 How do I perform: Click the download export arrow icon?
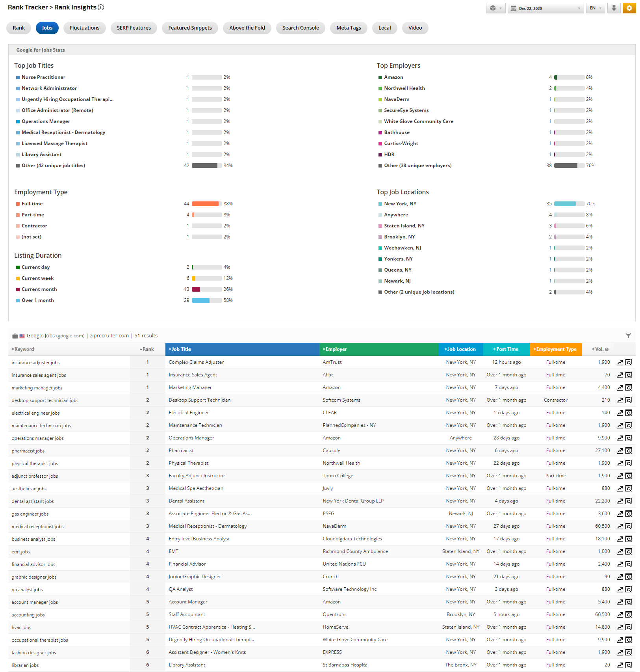coord(614,8)
